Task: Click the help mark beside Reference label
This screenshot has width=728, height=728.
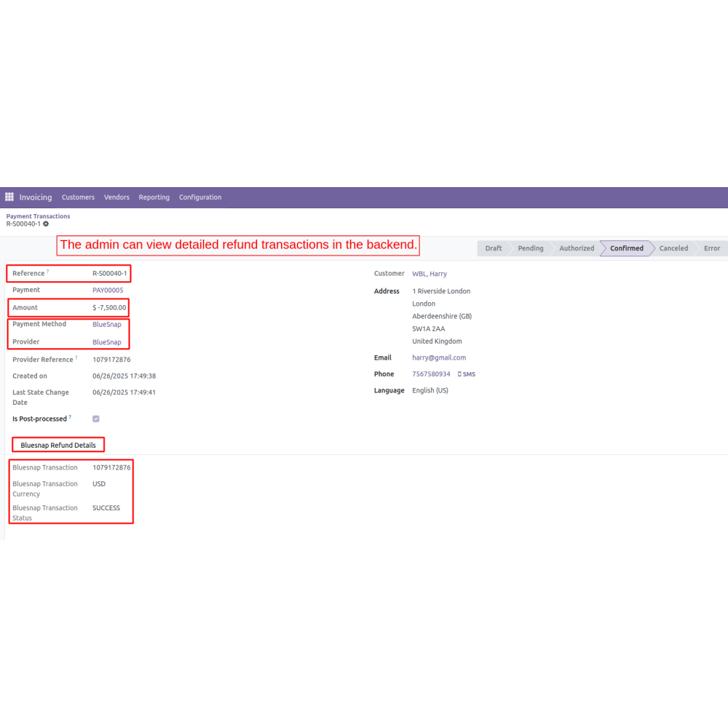Action: (48, 272)
